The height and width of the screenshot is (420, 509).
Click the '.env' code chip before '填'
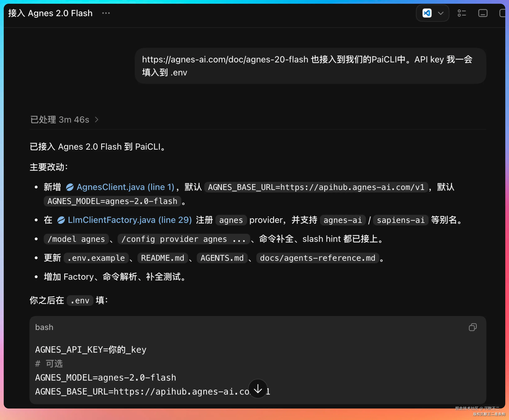(80, 300)
